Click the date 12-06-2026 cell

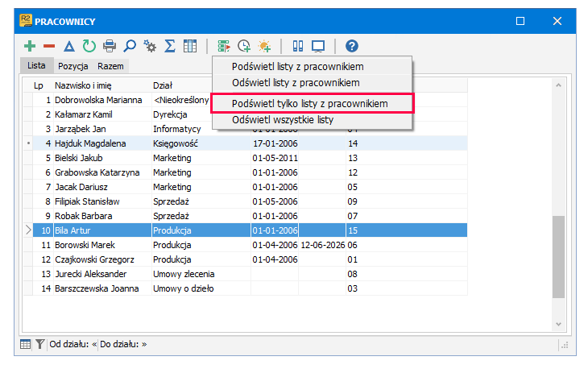322,245
